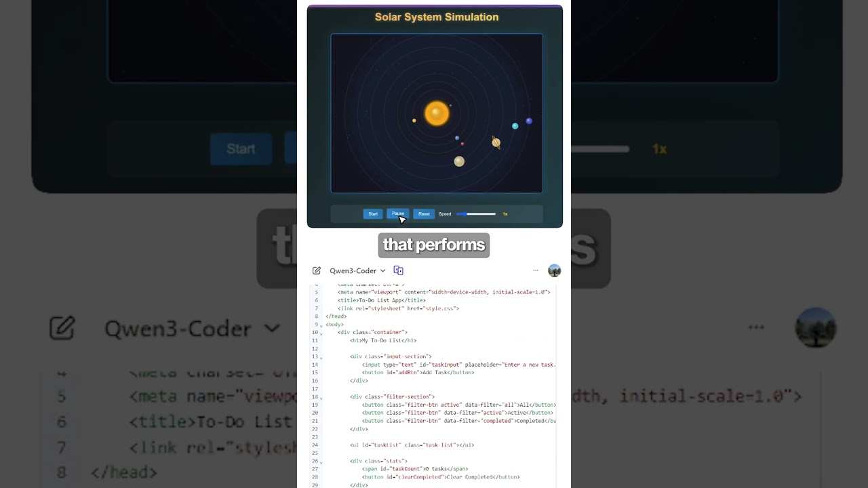Collapse the filter-section fold arrow on line 18
Viewport: 868px width, 488px height.
point(321,398)
